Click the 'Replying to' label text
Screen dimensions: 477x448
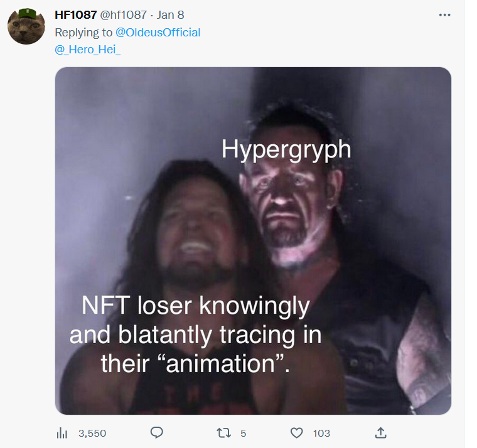coord(84,32)
